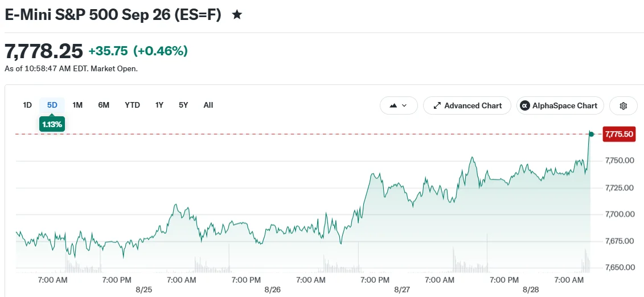
Task: Click the 7,675.00 axis label
Action: click(620, 241)
